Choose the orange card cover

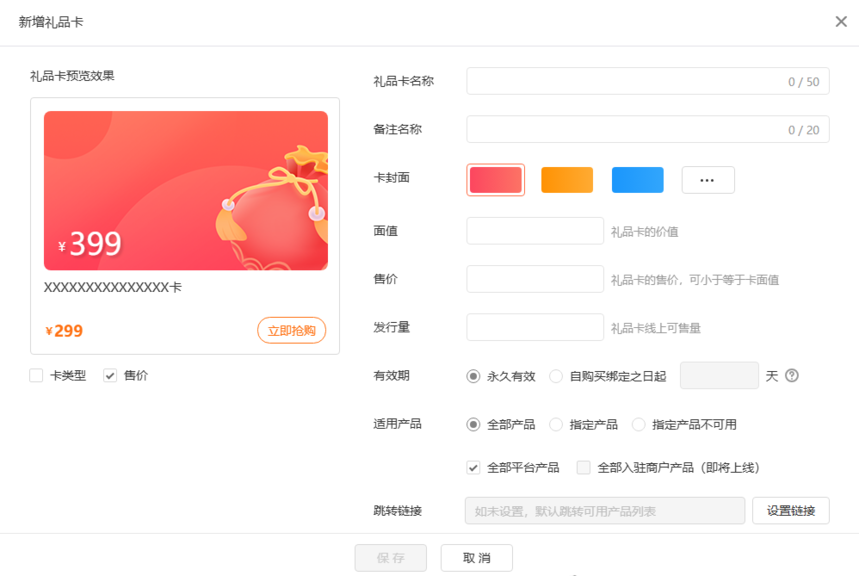point(567,180)
